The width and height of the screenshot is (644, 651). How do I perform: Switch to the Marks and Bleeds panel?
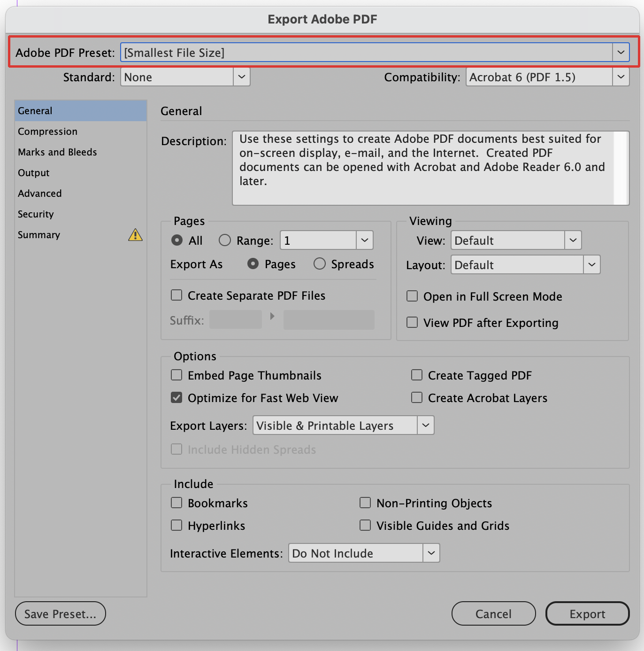[x=57, y=152]
